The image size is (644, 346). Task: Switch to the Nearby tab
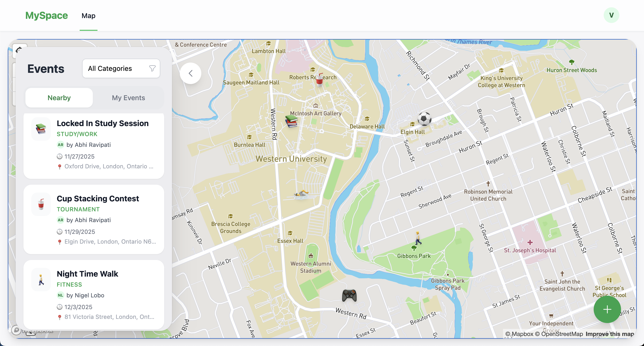[x=59, y=98]
